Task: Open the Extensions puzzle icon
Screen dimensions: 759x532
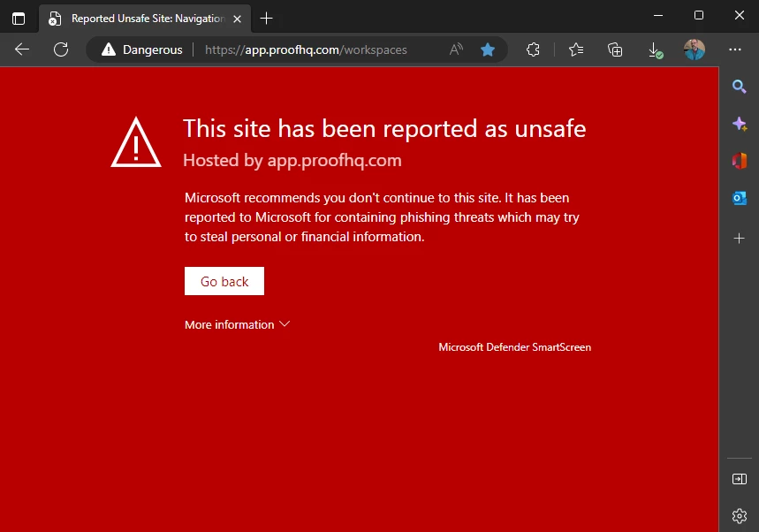Action: (533, 49)
